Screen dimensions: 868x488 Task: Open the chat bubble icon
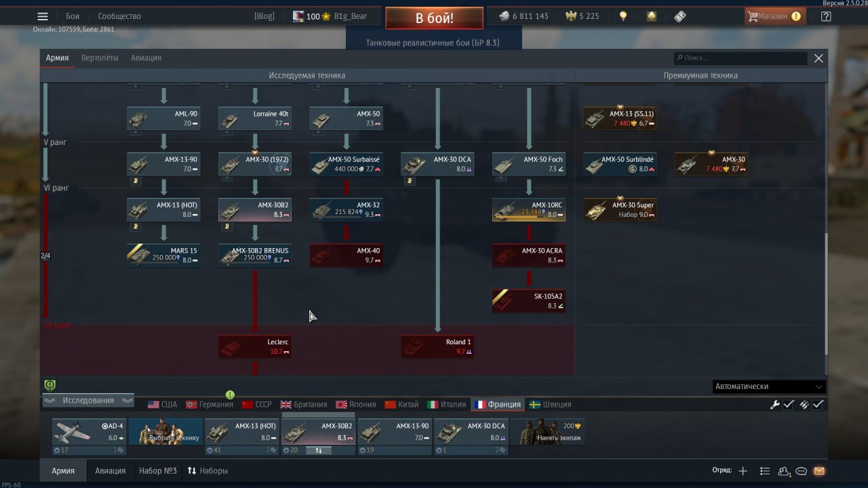[x=802, y=471]
